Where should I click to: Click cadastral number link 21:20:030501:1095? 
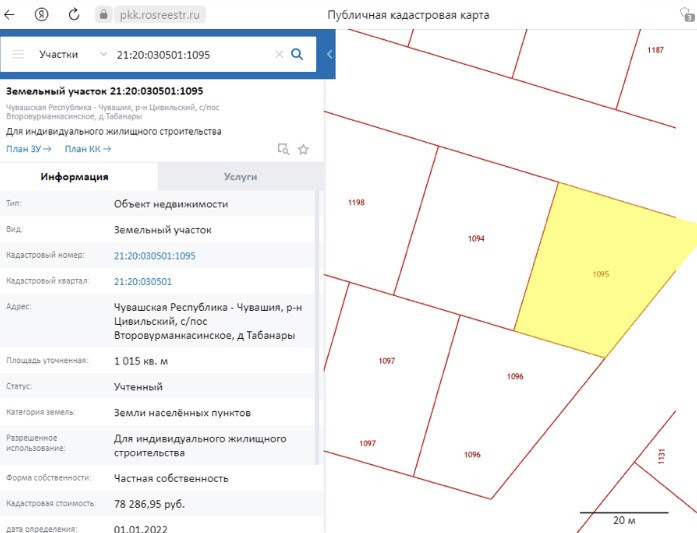coord(154,256)
